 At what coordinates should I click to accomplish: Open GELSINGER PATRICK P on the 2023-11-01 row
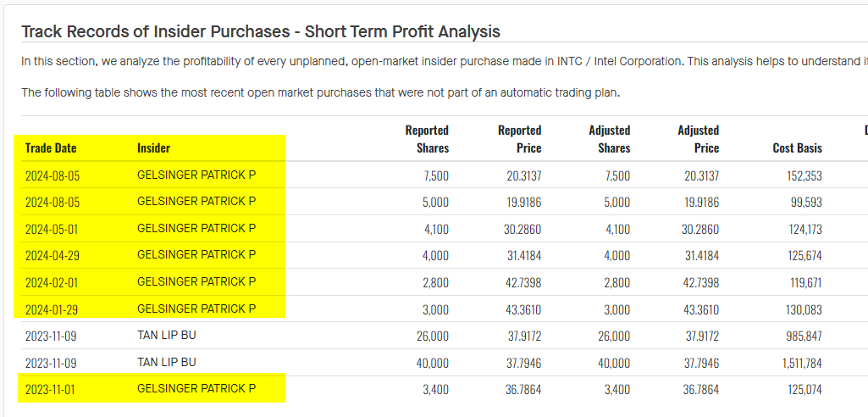pyautogui.click(x=196, y=389)
